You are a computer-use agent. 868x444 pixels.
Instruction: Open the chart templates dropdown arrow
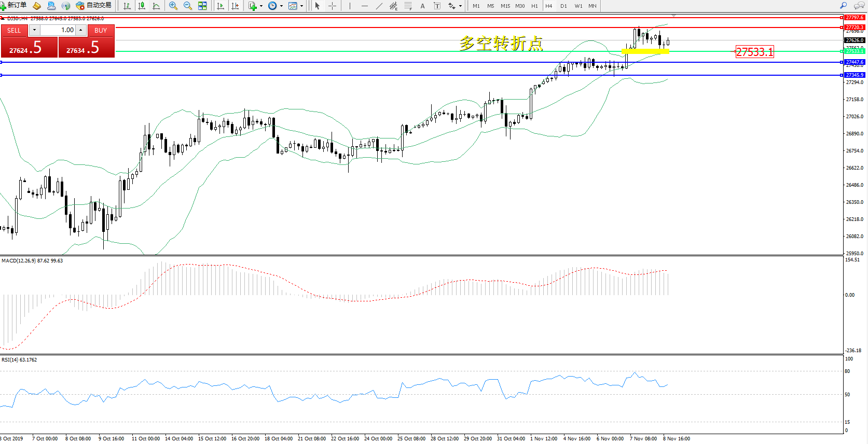(301, 6)
